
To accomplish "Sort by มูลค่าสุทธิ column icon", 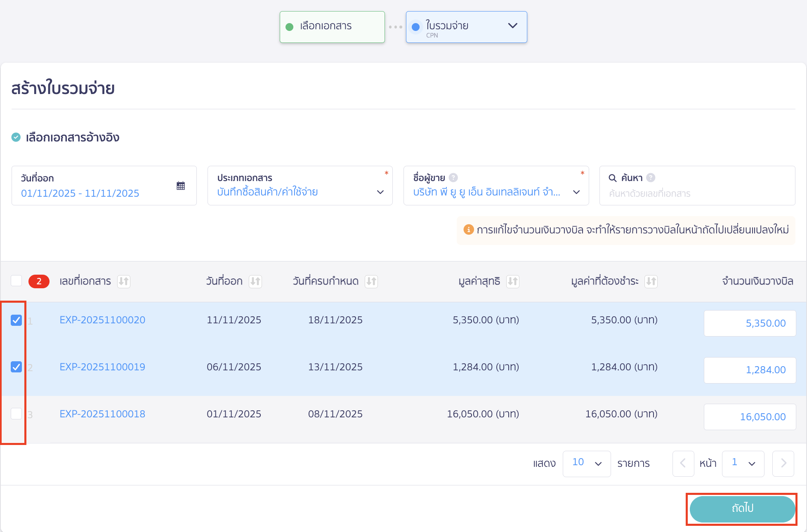I will coord(513,281).
